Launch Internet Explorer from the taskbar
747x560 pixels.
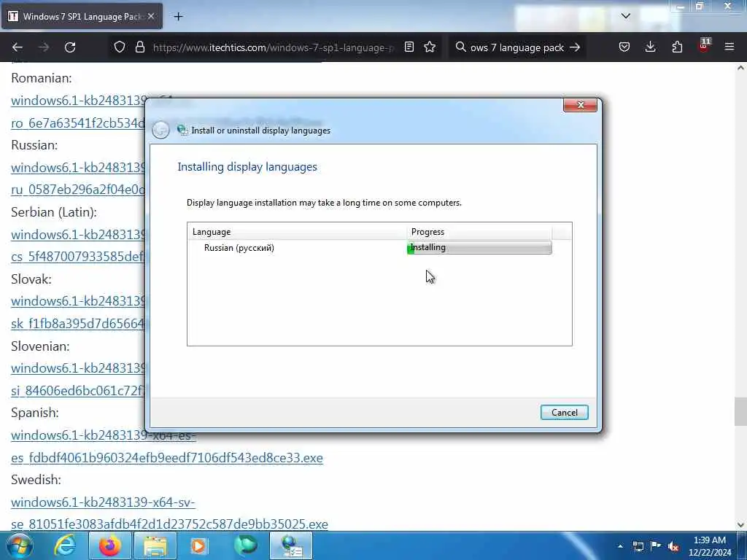tap(65, 545)
